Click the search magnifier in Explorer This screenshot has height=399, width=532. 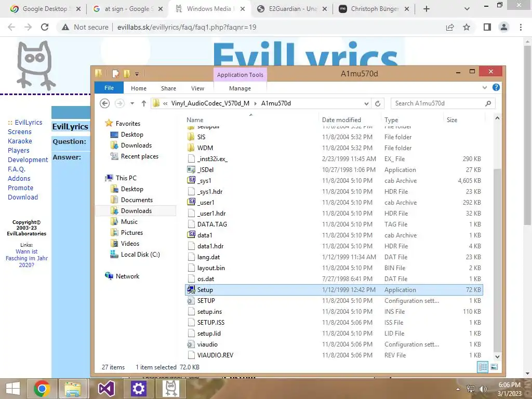tap(488, 103)
